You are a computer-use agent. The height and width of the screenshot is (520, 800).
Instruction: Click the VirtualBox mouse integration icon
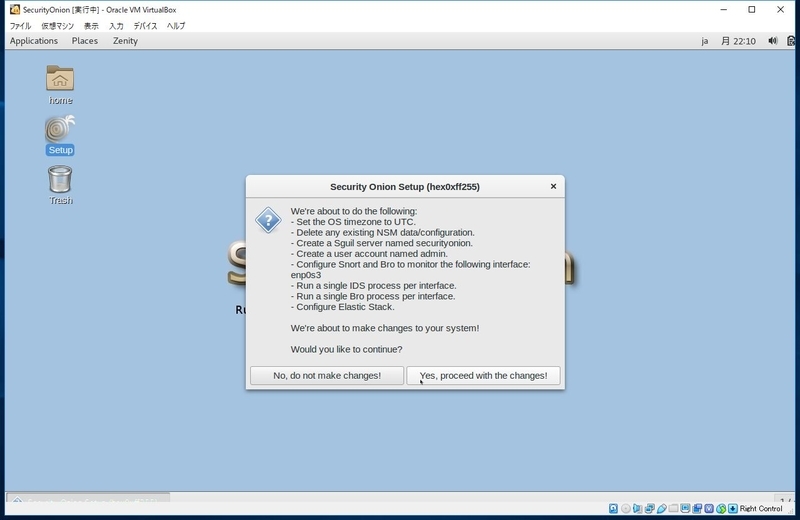721,508
